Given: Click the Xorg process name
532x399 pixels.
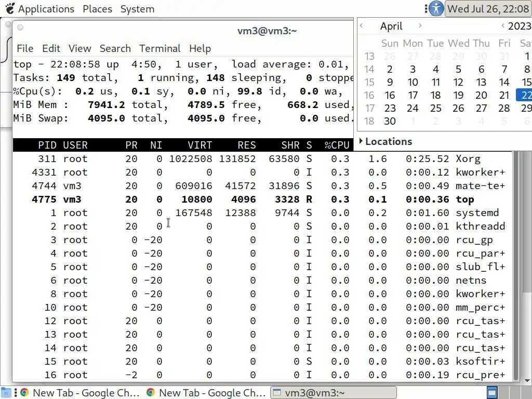Looking at the screenshot, I should point(468,159).
